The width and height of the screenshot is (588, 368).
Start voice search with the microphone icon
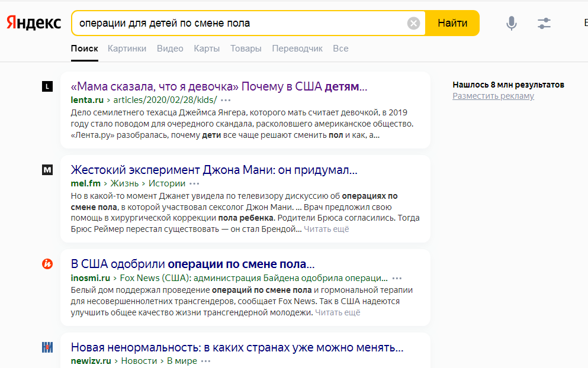coord(511,23)
